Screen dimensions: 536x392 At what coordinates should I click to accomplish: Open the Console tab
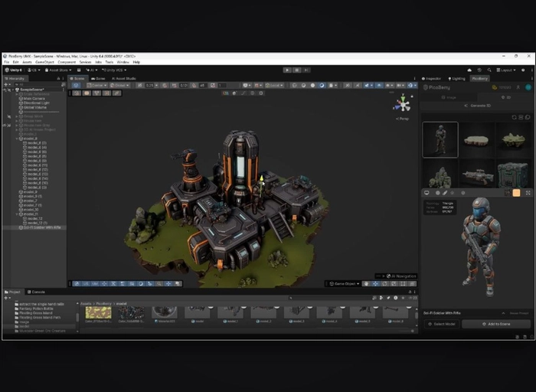pos(36,292)
